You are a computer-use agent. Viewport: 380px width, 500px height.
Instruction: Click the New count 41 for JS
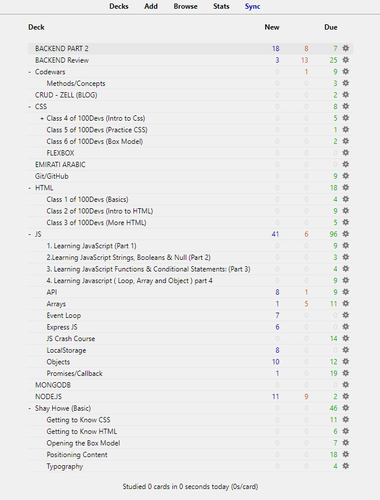275,234
